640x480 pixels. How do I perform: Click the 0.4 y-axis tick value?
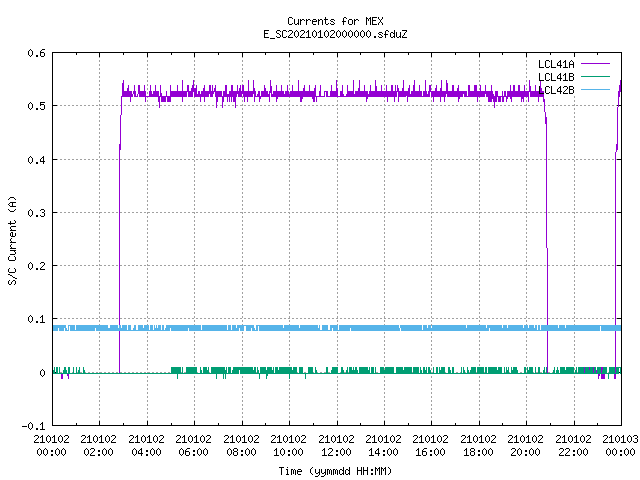[37, 160]
